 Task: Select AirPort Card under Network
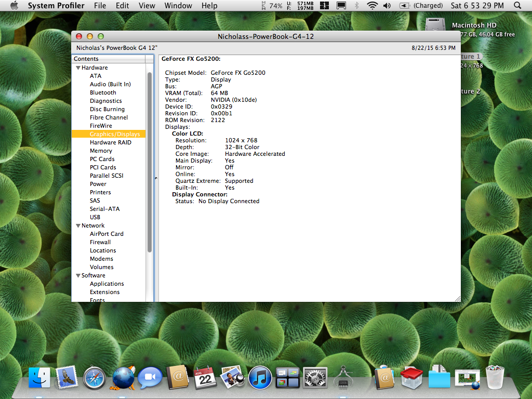107,234
